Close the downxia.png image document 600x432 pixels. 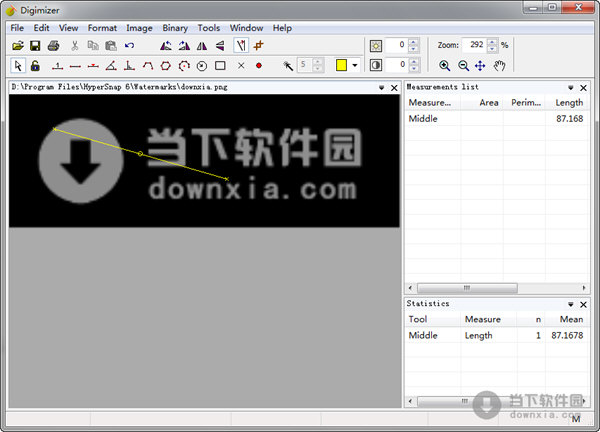click(x=394, y=88)
